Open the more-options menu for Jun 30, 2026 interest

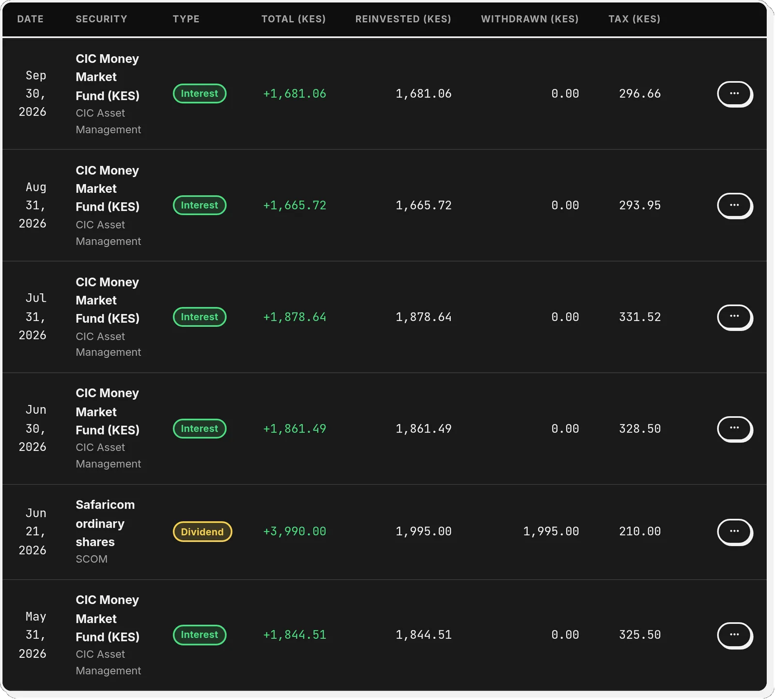(734, 429)
